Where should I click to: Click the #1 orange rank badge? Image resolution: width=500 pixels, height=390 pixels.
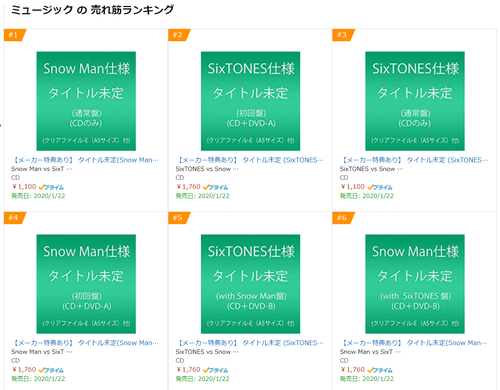point(14,35)
